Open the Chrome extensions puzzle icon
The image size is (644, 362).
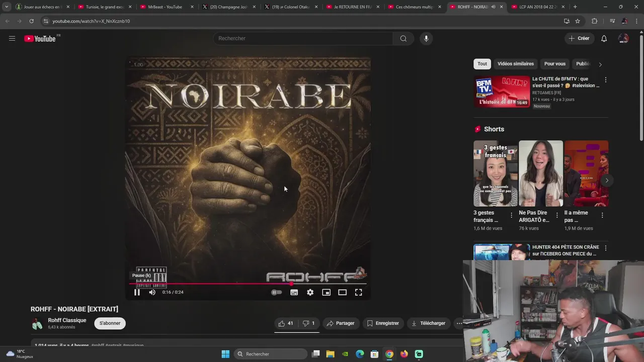pyautogui.click(x=595, y=21)
